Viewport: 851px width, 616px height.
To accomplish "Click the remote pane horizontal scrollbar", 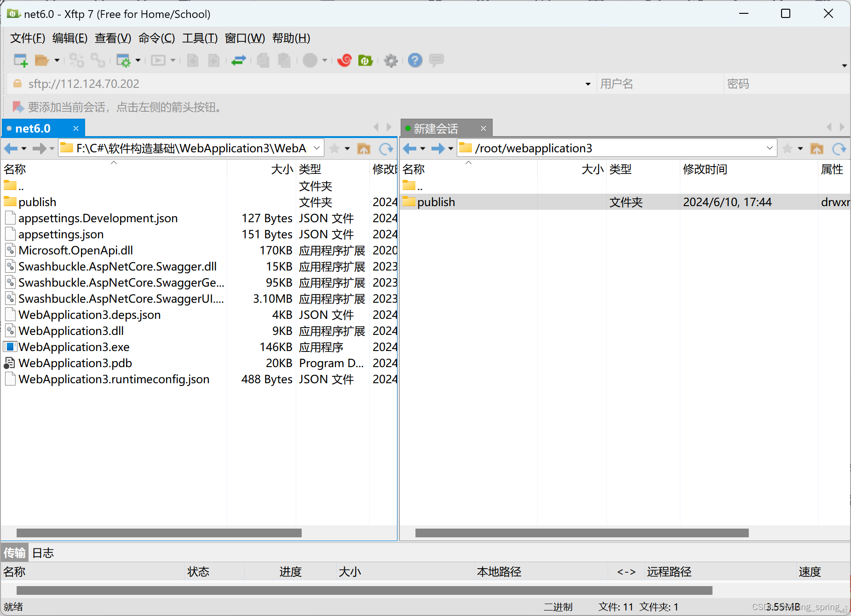I will click(582, 533).
